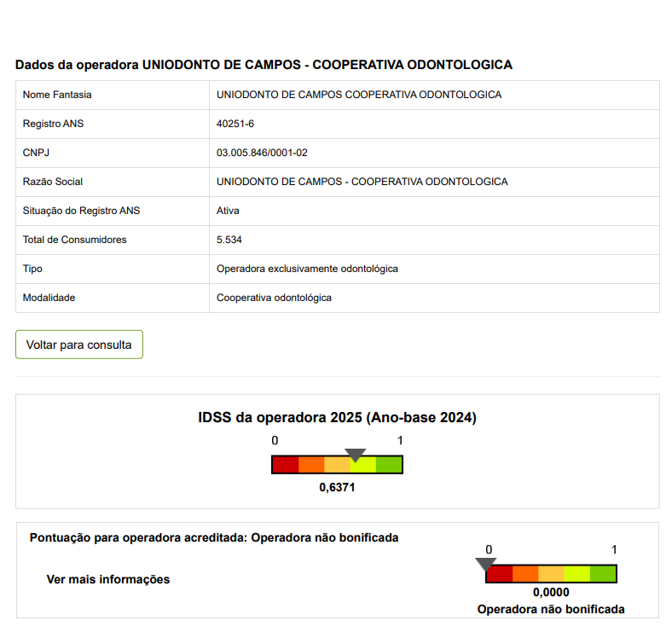Click the CNPJ number 03.005.846/0001-02
This screenshot has height=638, width=672.
tap(262, 153)
